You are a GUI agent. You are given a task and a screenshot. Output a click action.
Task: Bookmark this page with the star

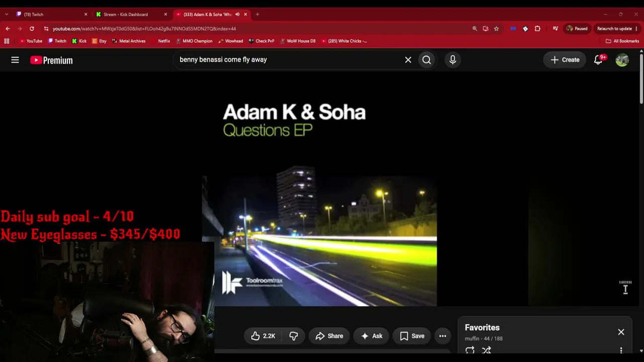pos(496,29)
